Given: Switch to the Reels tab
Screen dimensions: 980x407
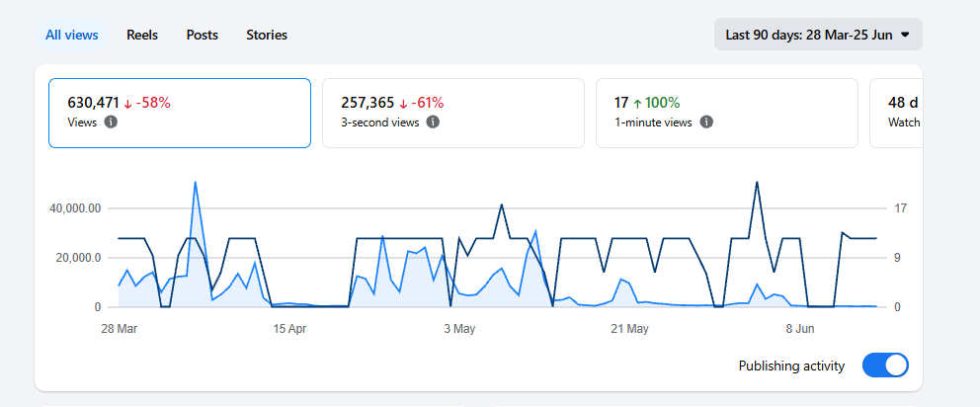Looking at the screenshot, I should click(142, 35).
